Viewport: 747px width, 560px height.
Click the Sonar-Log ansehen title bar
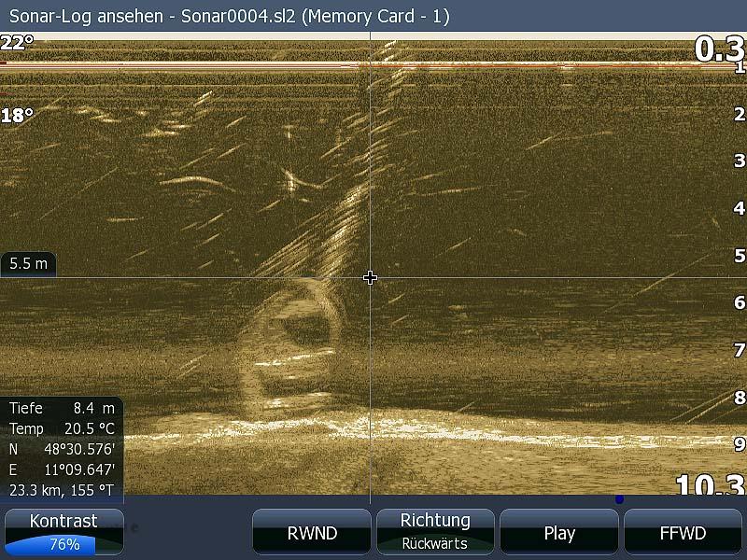tap(230, 16)
